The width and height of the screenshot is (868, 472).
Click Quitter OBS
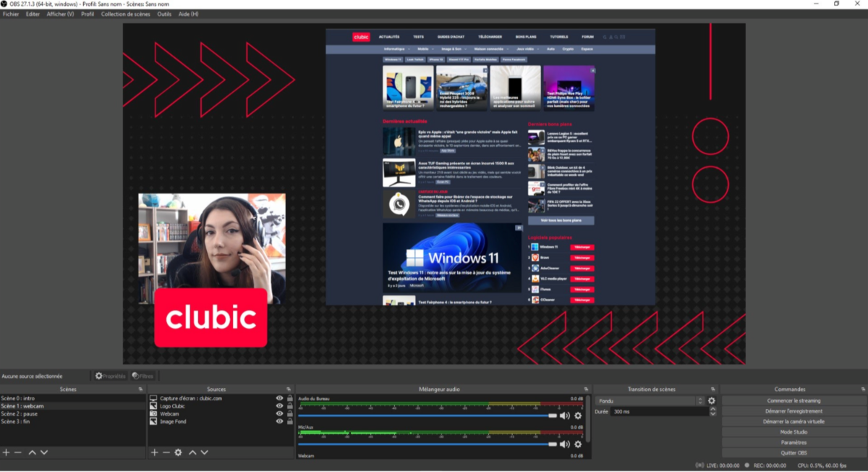click(x=793, y=452)
